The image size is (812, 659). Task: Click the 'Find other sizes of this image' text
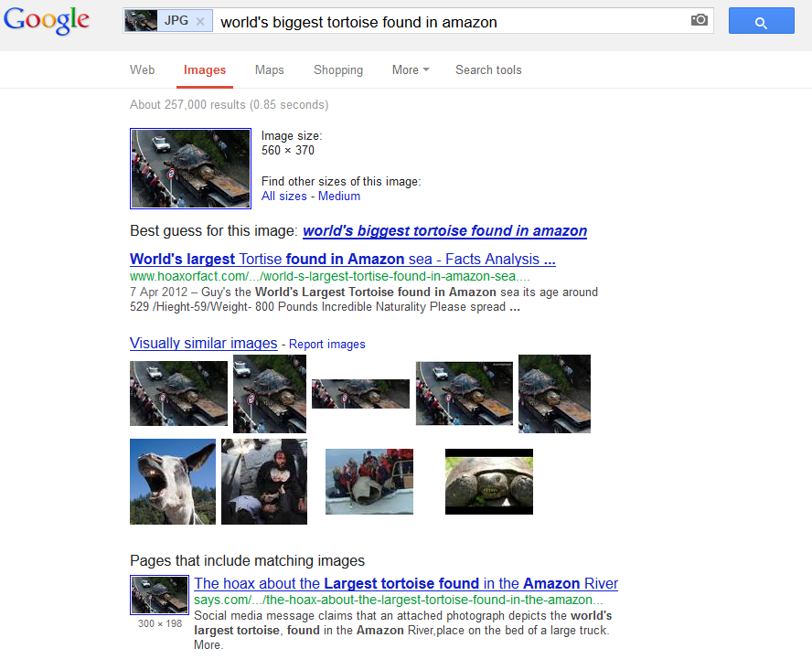point(341,182)
